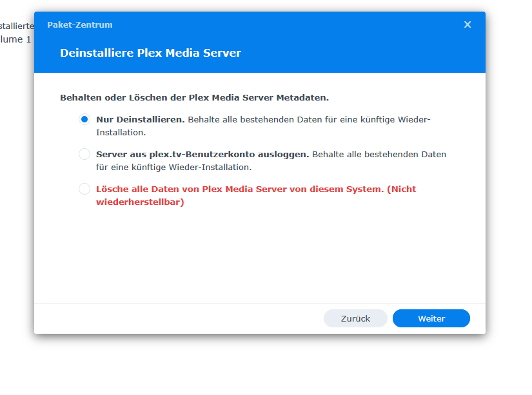The height and width of the screenshot is (395, 532).
Task: Click the blue Weiter button
Action: pyautogui.click(x=431, y=318)
